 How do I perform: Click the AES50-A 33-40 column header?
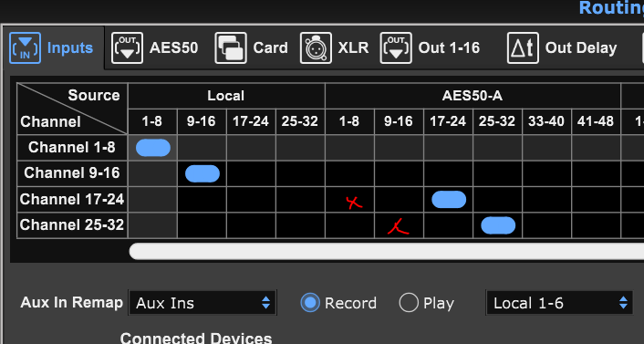(546, 121)
